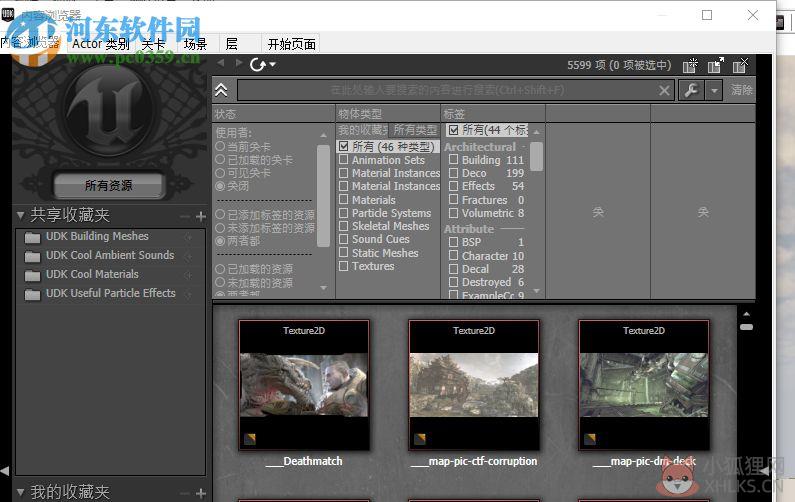Click the close panel layout icon
This screenshot has width=795, height=502.
pyautogui.click(x=741, y=65)
